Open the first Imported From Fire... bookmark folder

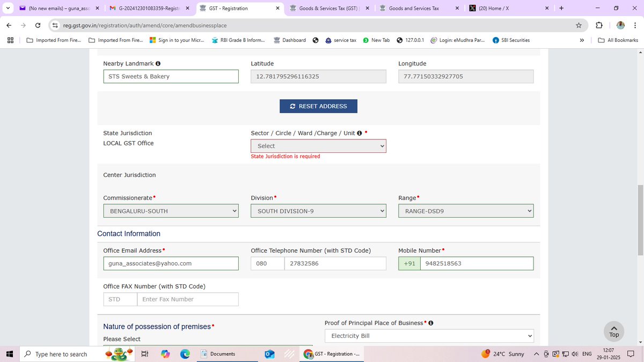[x=54, y=40]
